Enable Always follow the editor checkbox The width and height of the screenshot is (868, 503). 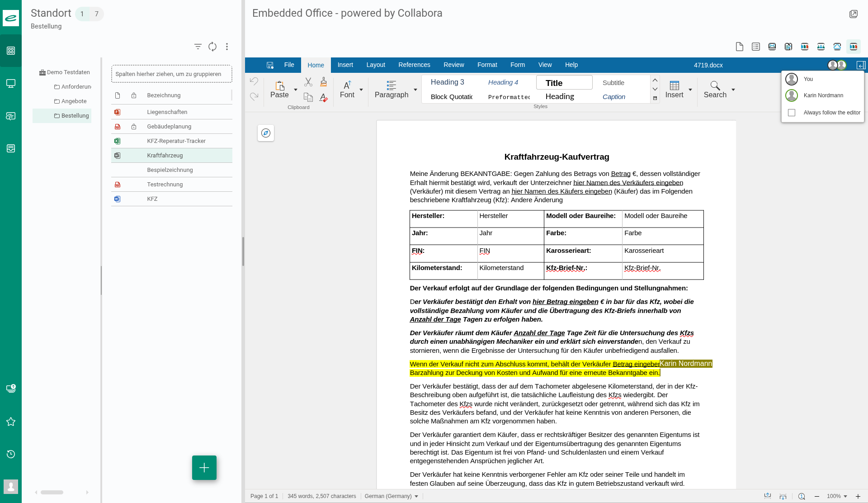pyautogui.click(x=792, y=113)
